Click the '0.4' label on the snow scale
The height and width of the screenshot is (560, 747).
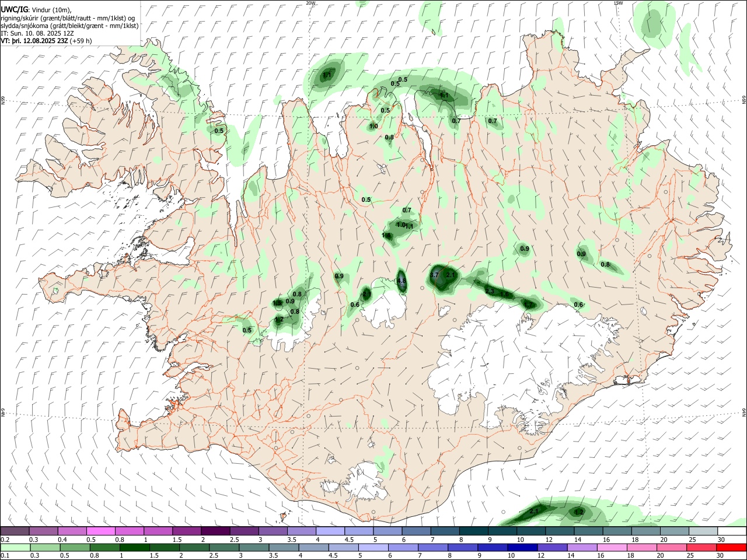62,540
